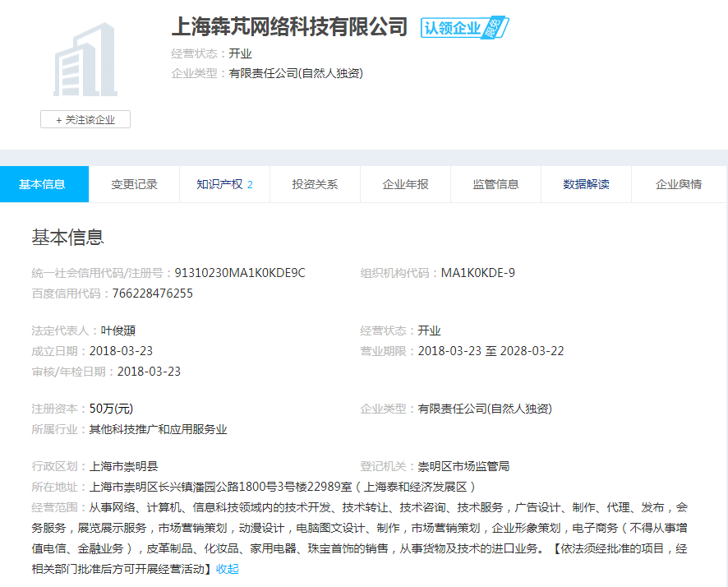Open the 企业年报 tab

[x=405, y=184]
